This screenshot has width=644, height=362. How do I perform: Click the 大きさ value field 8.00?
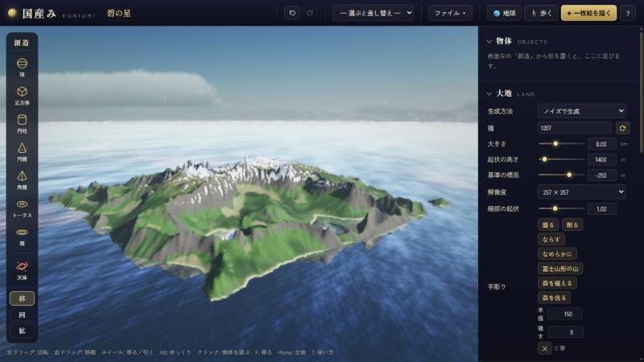601,144
